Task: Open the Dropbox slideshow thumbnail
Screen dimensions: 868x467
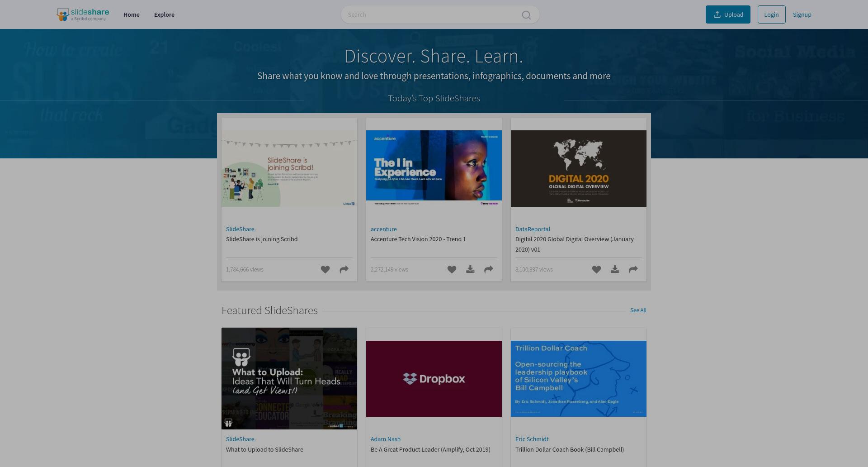Action: [x=434, y=379]
